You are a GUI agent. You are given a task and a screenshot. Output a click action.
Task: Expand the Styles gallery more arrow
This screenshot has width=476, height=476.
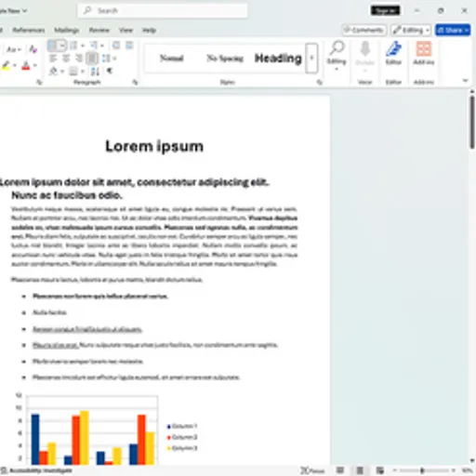(311, 59)
